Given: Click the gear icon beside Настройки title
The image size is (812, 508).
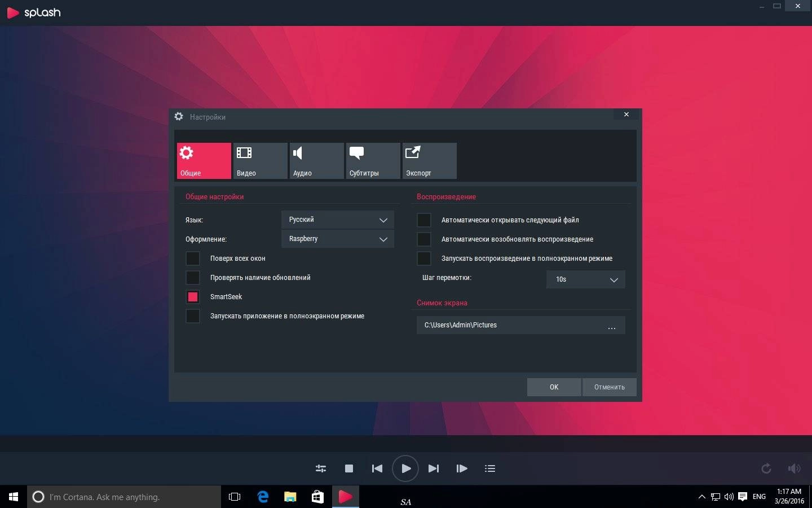Looking at the screenshot, I should pos(179,116).
